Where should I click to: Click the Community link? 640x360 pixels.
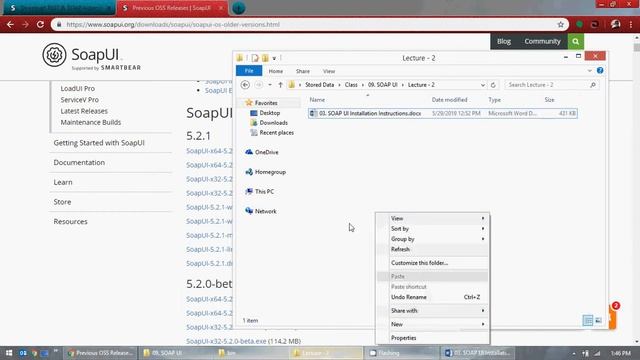click(x=542, y=41)
